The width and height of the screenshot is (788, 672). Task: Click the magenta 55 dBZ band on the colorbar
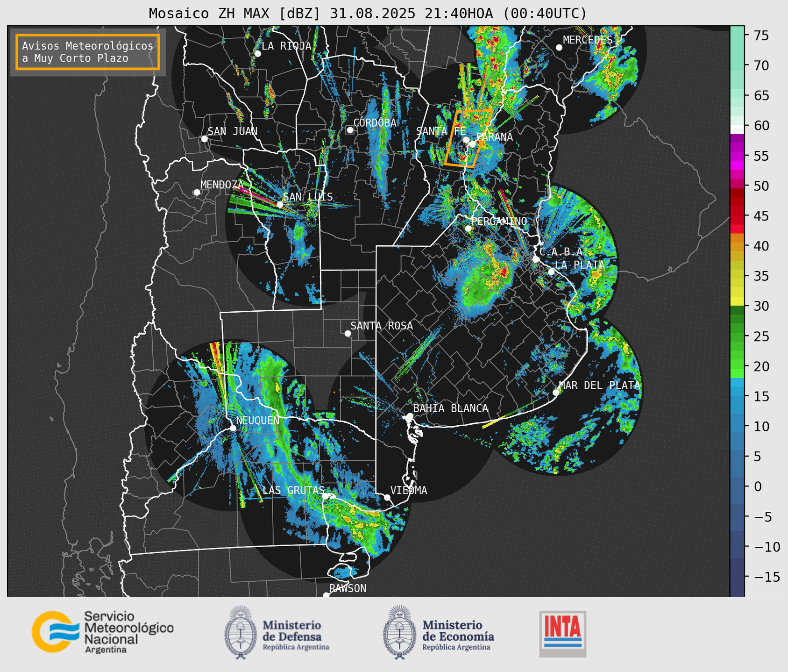pos(737,156)
